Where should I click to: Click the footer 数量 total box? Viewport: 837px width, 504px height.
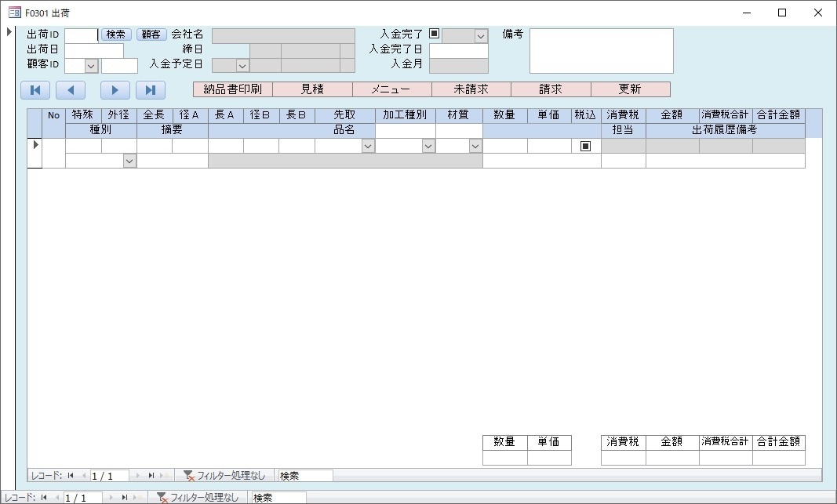pyautogui.click(x=505, y=458)
